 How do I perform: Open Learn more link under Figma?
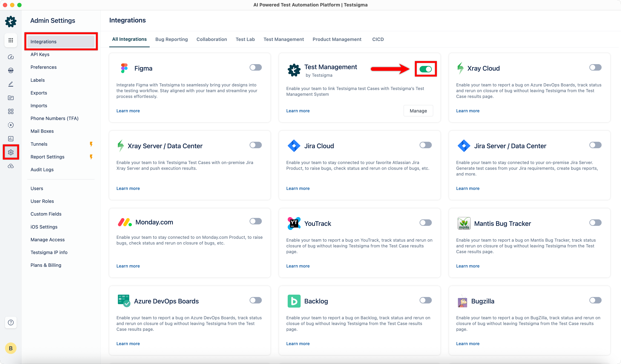pyautogui.click(x=128, y=111)
